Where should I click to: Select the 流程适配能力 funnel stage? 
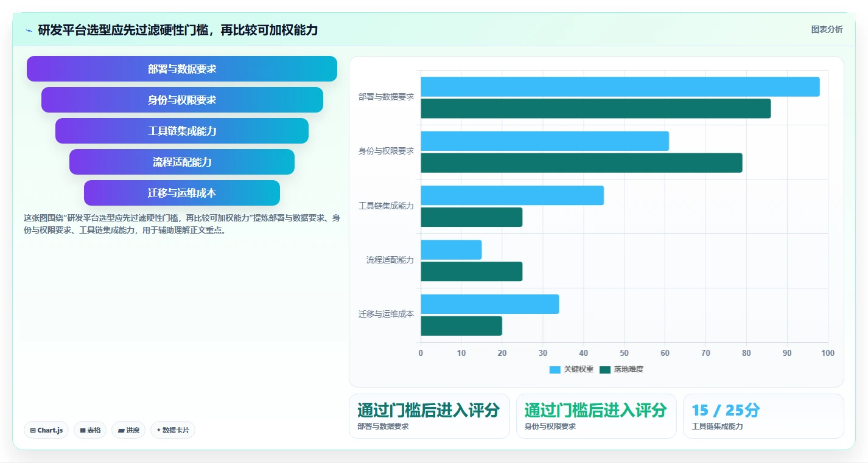(182, 162)
